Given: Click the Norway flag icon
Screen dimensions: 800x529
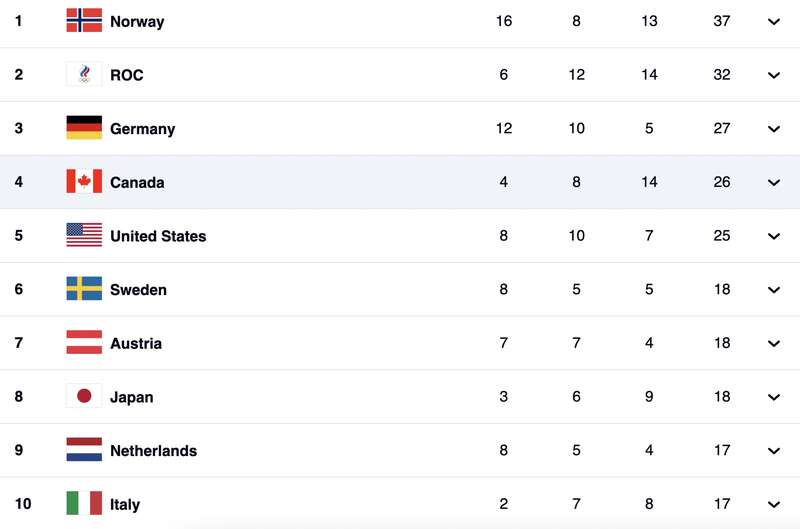Looking at the screenshot, I should 84,20.
